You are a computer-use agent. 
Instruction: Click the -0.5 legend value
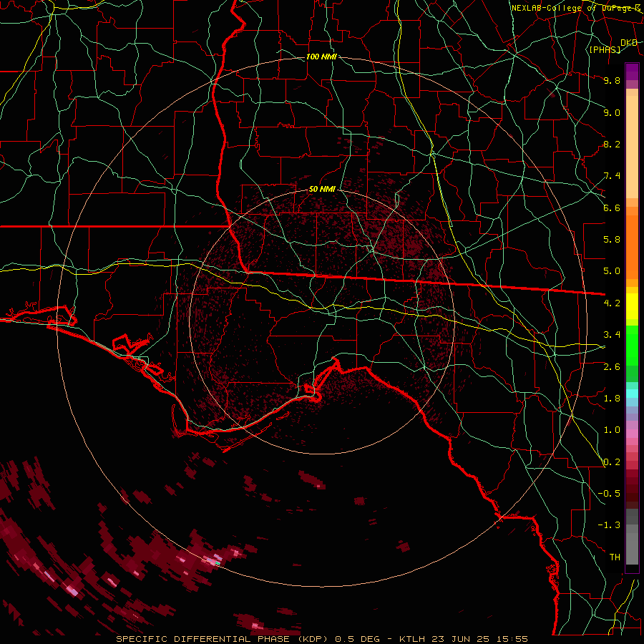[609, 494]
